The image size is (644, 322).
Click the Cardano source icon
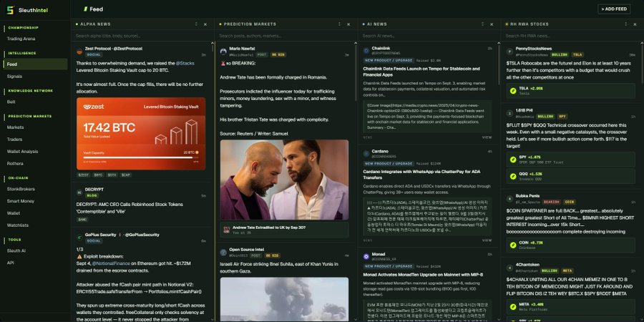(366, 154)
